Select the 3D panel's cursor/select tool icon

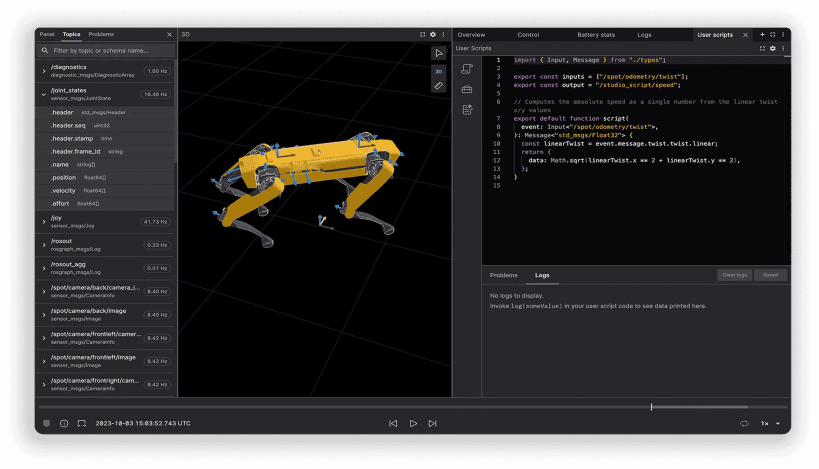pyautogui.click(x=438, y=53)
